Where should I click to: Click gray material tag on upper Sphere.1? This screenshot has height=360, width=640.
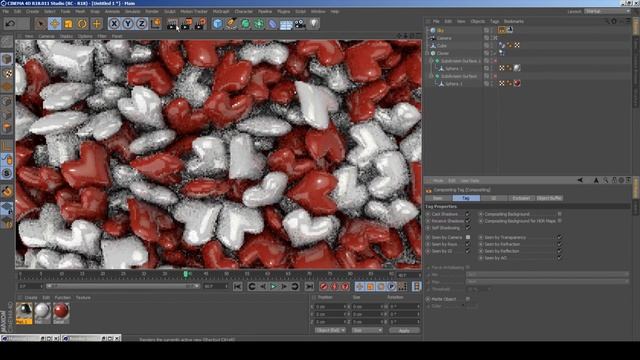pyautogui.click(x=517, y=68)
